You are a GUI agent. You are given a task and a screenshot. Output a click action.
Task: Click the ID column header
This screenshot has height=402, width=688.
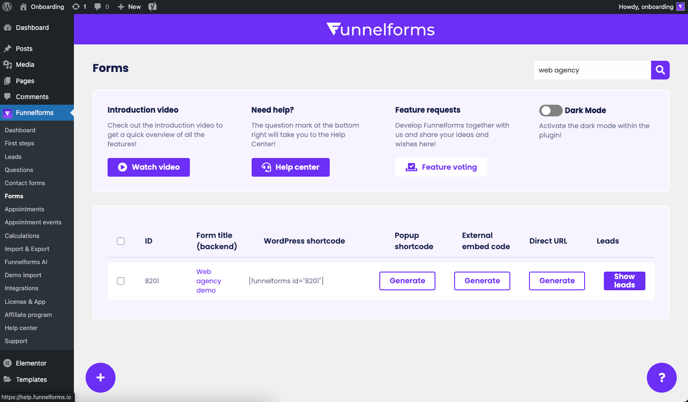149,241
